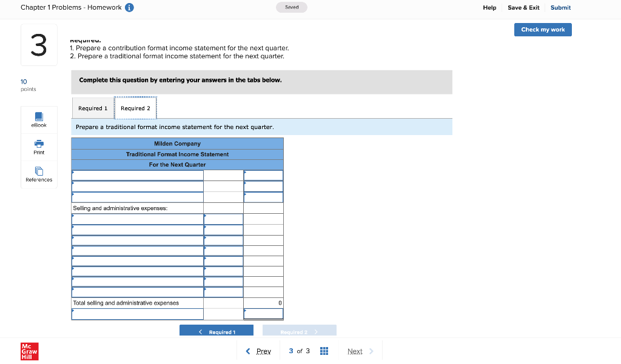
Task: Go to the previous question with Prev
Action: click(258, 351)
